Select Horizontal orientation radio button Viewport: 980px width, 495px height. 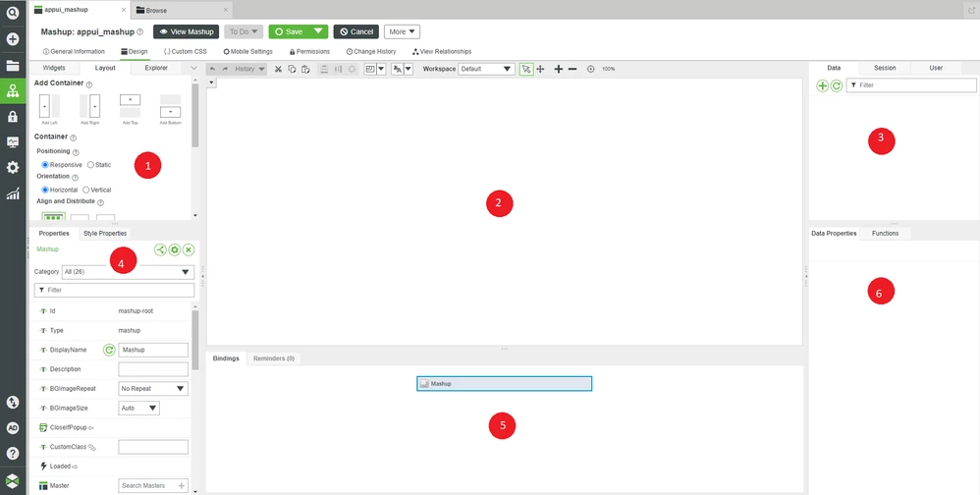point(45,190)
